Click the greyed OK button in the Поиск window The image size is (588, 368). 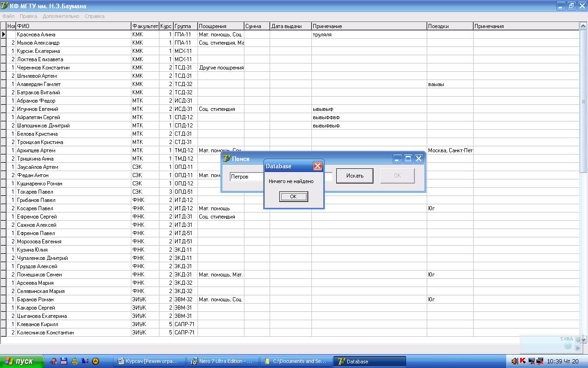click(397, 176)
